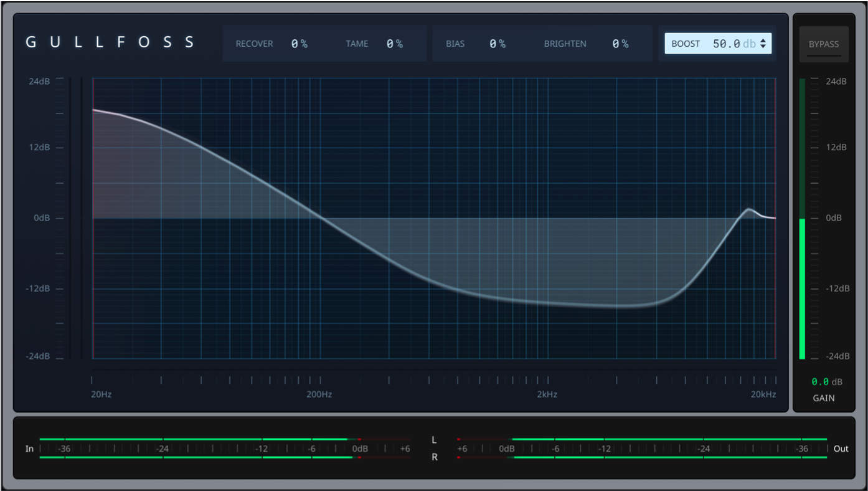Click the GULLFOSS logo
The height and width of the screenshot is (491, 868).
(x=110, y=42)
